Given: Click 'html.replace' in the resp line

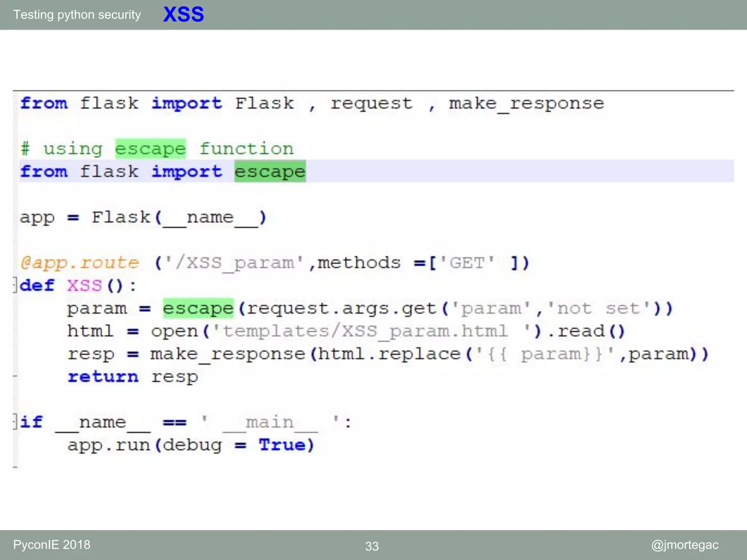Looking at the screenshot, I should click(x=389, y=354).
